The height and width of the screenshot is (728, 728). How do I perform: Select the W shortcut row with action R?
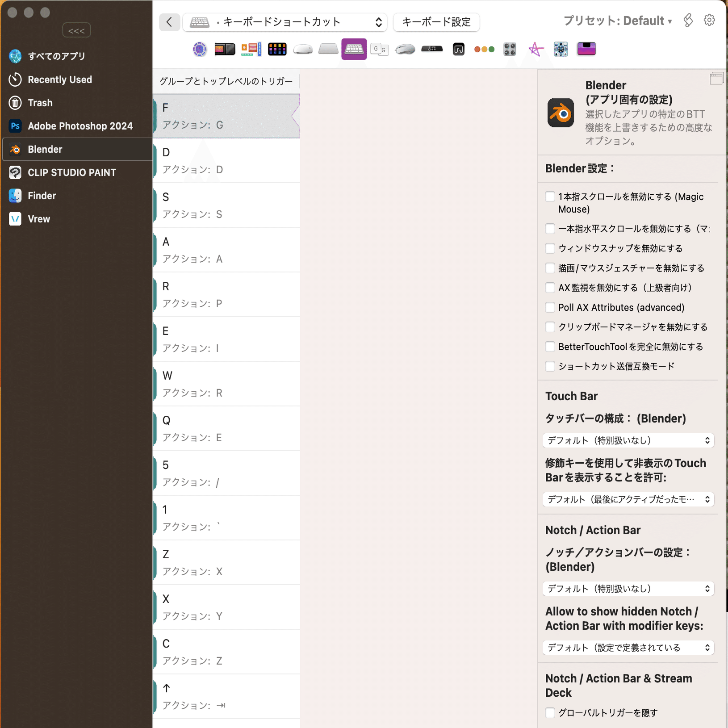(226, 384)
